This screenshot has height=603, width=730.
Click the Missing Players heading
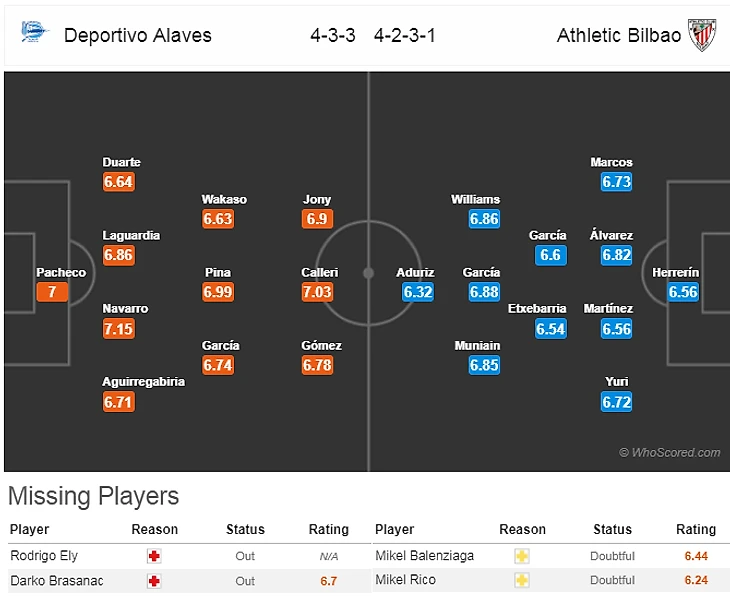[94, 496]
